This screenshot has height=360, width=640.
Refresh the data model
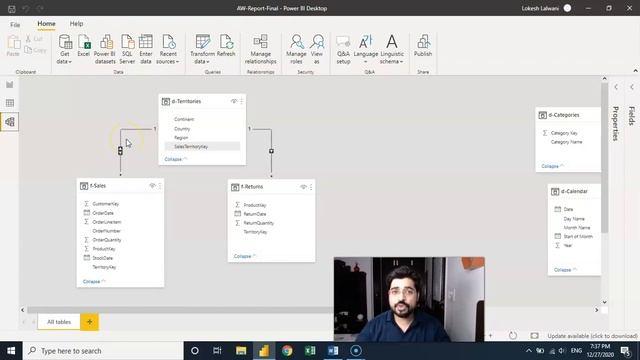(226, 46)
